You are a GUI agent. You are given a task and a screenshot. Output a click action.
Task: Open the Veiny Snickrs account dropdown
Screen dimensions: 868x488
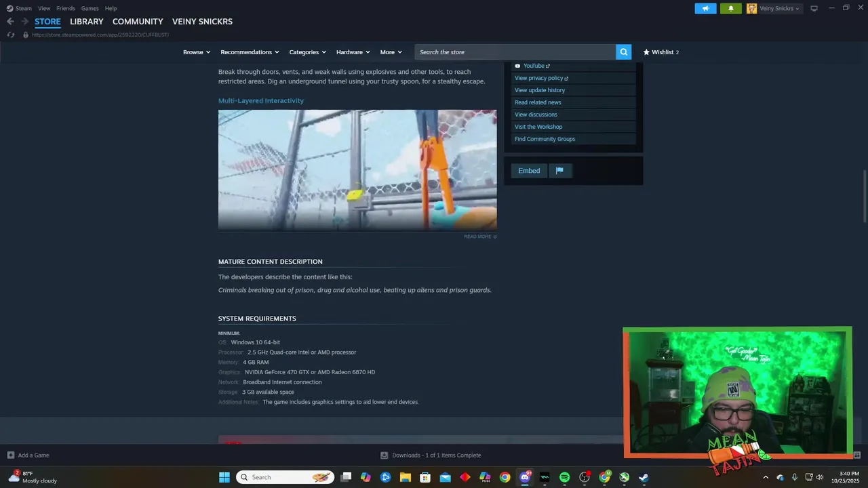point(780,8)
